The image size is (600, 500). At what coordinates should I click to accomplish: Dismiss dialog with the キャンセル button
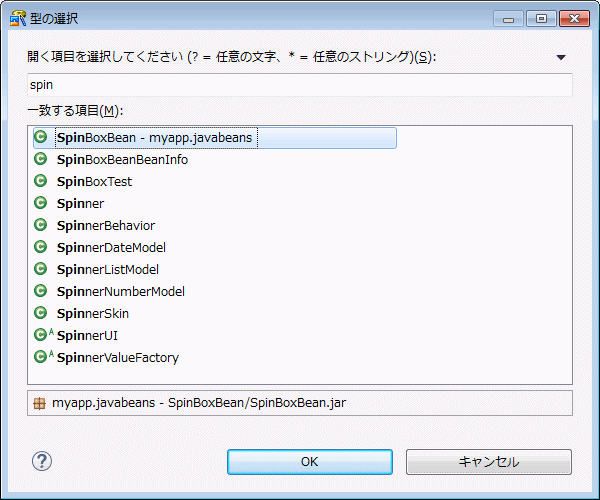coord(489,462)
